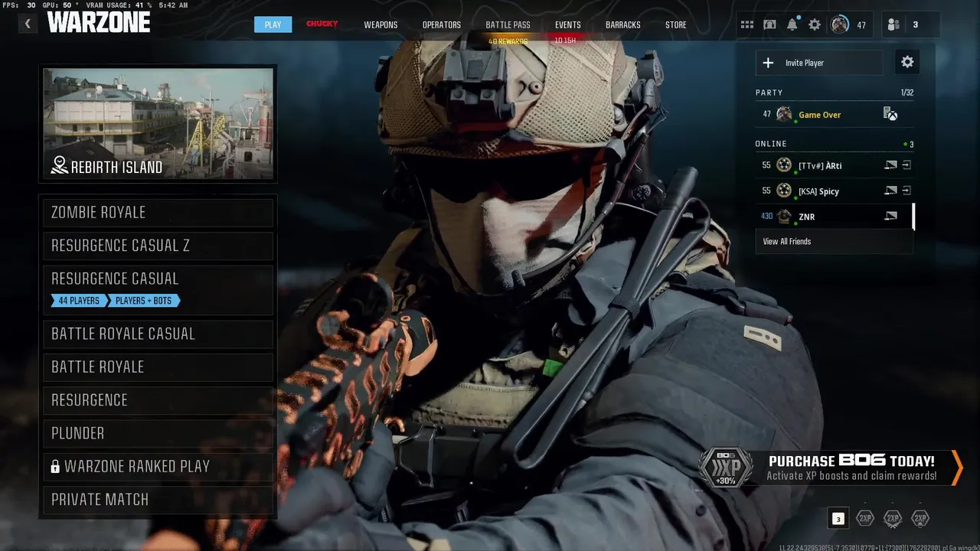Viewport: 980px width, 551px height.
Task: Click Invite Player button
Action: pos(819,63)
